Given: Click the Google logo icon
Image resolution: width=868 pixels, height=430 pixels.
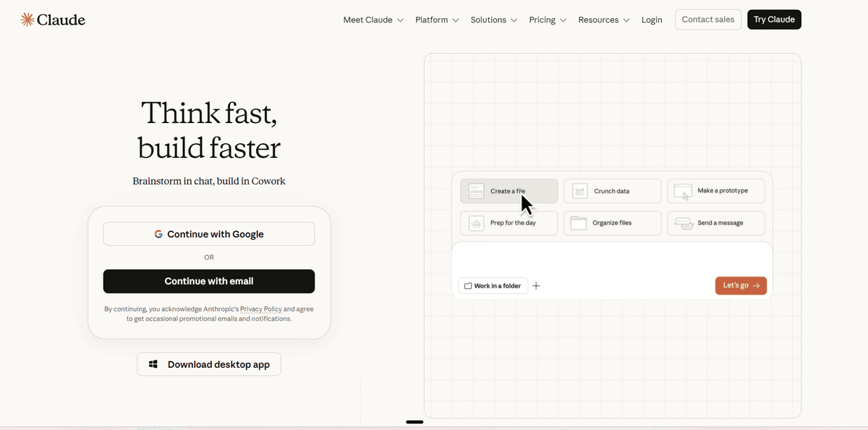Looking at the screenshot, I should [x=158, y=234].
